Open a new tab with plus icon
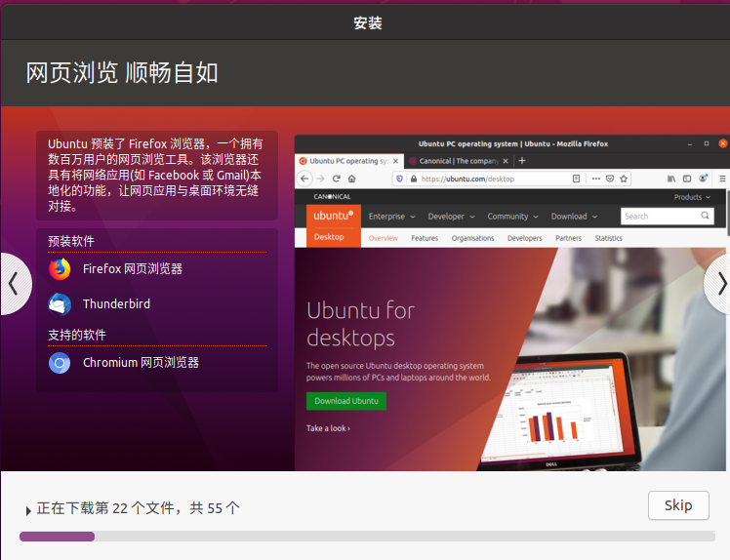 [522, 161]
